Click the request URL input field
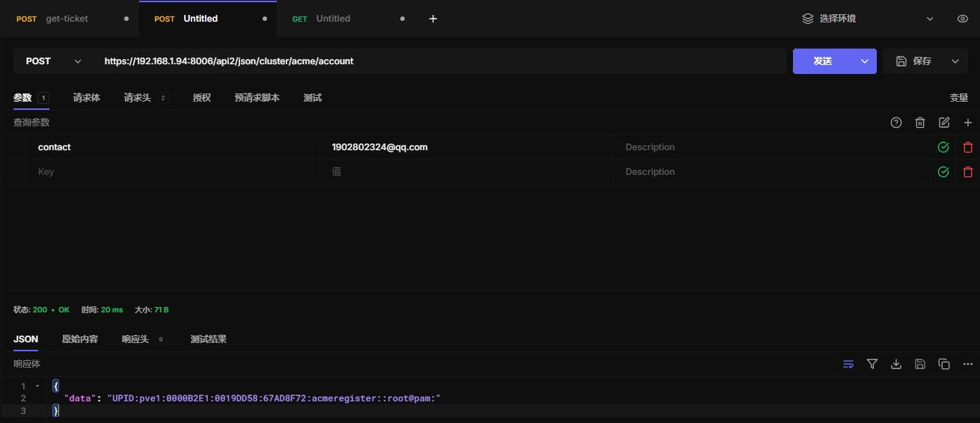The height and width of the screenshot is (423, 980). [441, 61]
